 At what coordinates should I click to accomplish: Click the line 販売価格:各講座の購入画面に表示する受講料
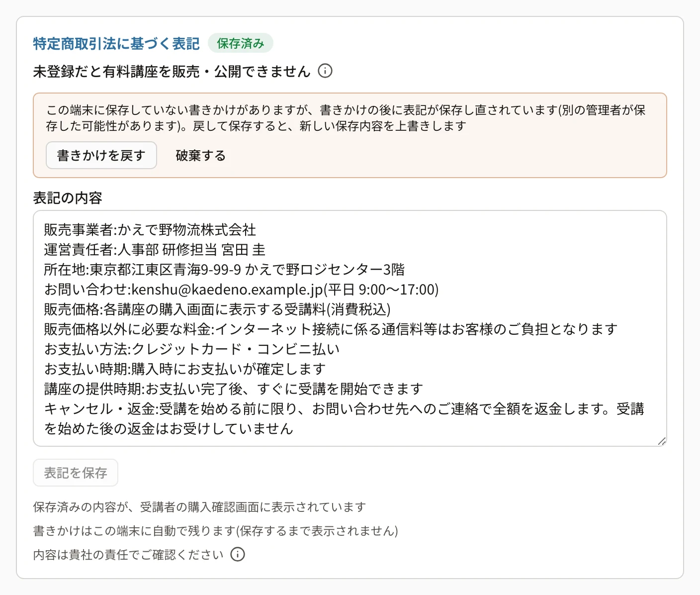[217, 309]
